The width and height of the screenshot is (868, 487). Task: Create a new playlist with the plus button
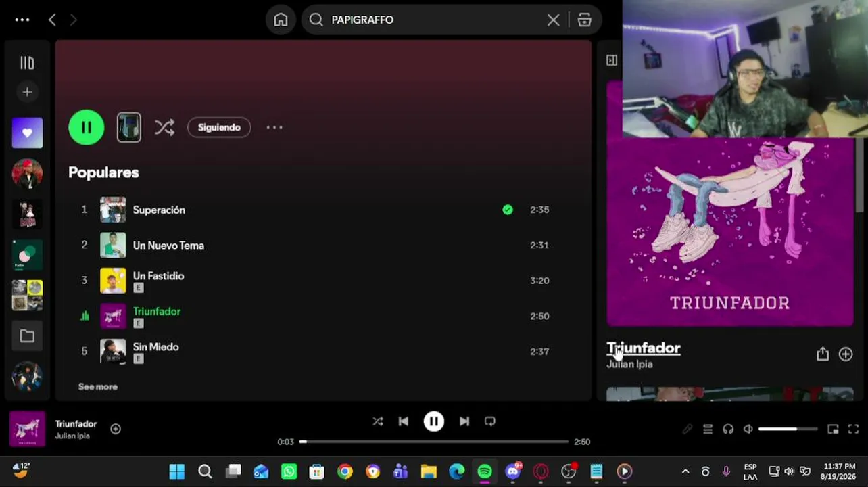pyautogui.click(x=27, y=92)
